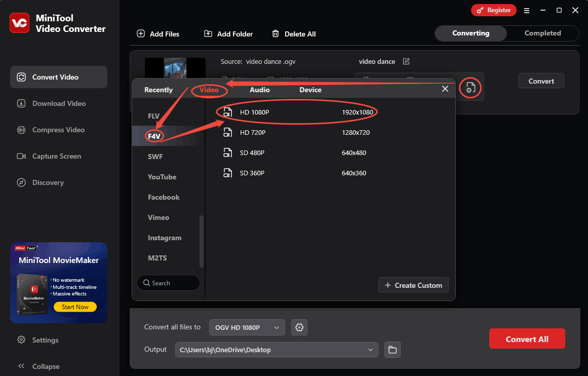Screen dimensions: 588x376
Task: Select the Audio tab
Action: (x=259, y=90)
